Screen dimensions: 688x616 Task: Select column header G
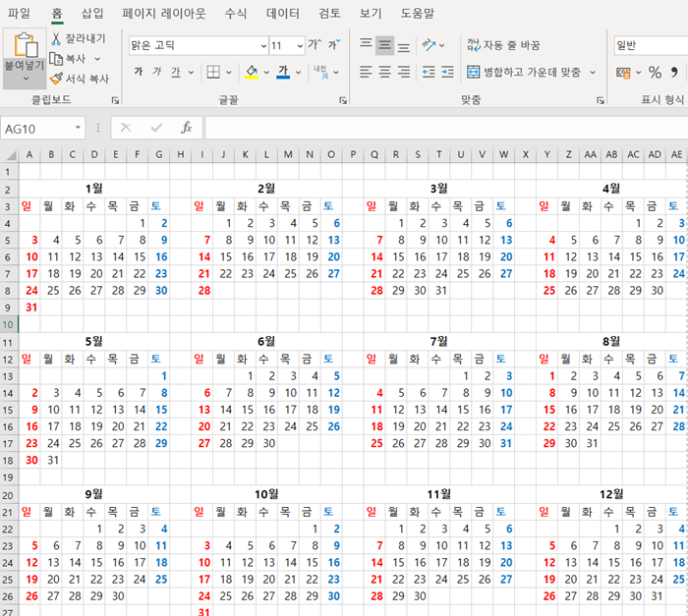click(159, 154)
